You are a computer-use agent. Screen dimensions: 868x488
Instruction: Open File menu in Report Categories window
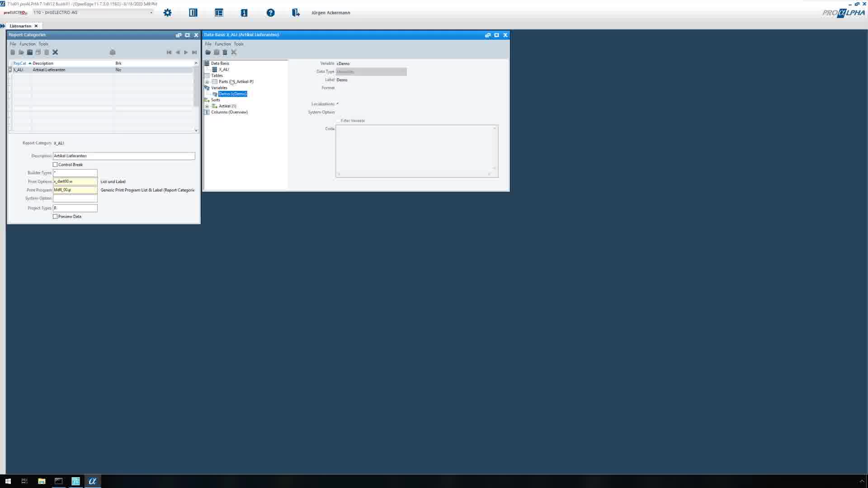click(x=13, y=44)
